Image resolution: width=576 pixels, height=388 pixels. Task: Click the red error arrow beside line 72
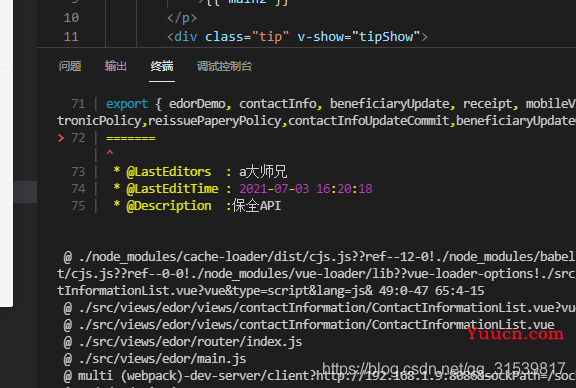click(61, 138)
